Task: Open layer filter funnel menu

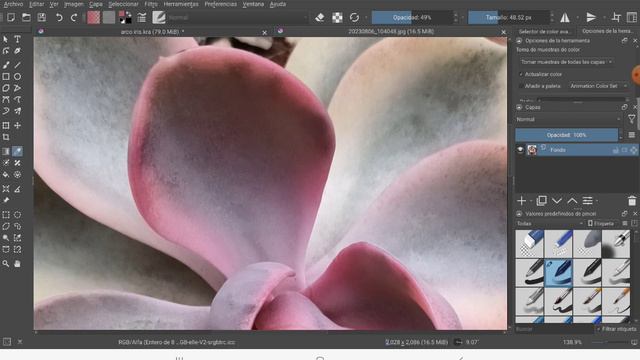Action: (x=632, y=119)
